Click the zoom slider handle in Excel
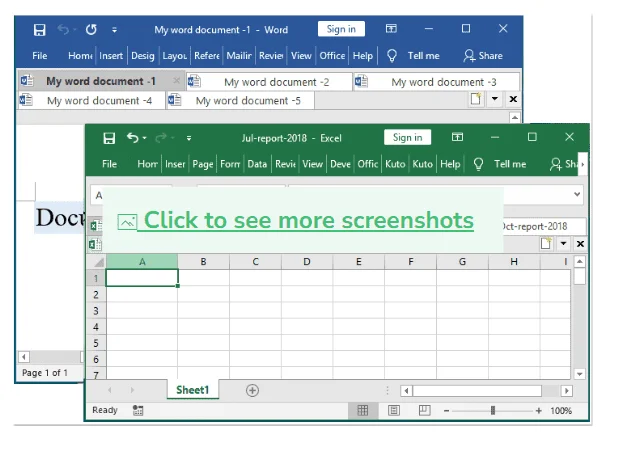 pos(493,411)
